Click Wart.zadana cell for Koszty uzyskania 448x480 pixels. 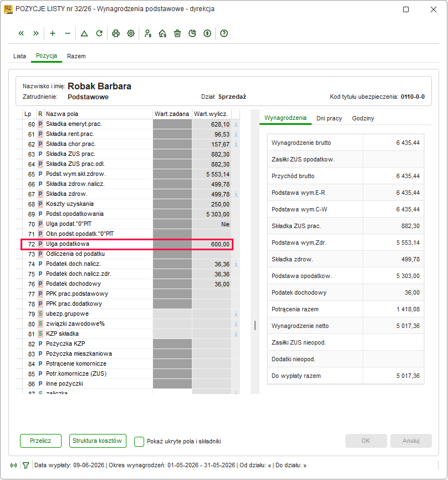[172, 204]
